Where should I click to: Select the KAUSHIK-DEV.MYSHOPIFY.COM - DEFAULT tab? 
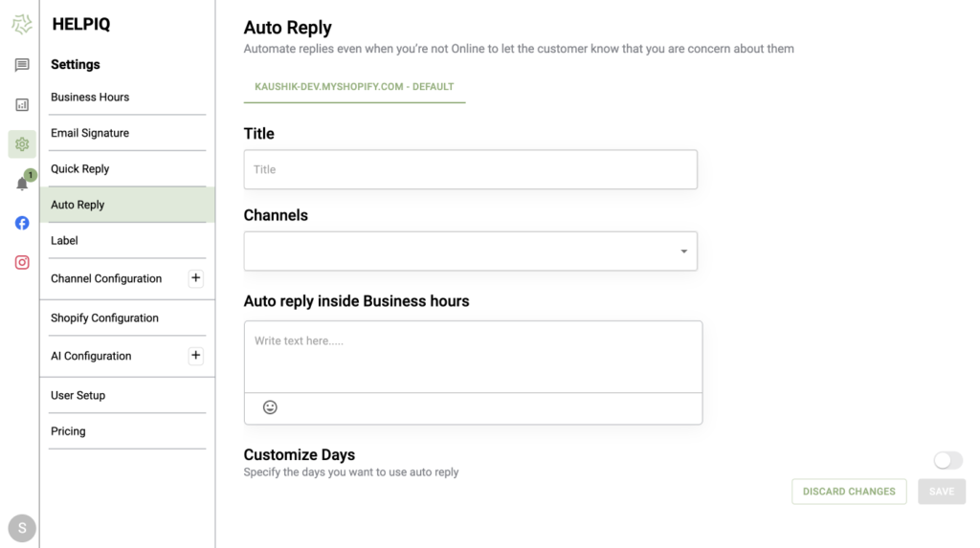tap(354, 87)
